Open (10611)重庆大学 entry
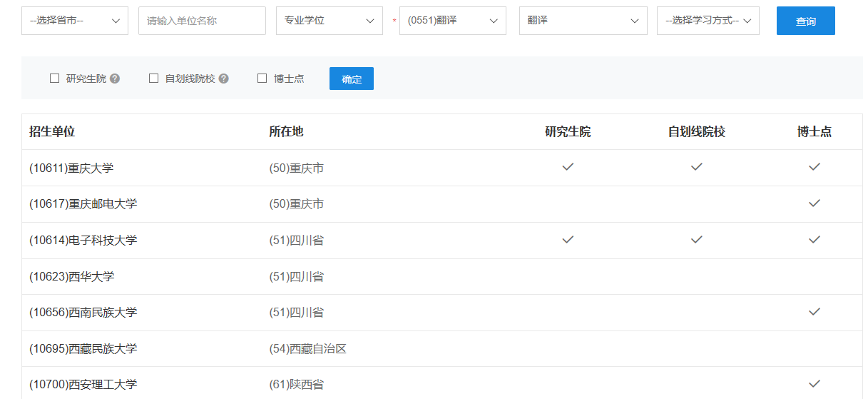Image resolution: width=868 pixels, height=399 pixels. point(71,168)
